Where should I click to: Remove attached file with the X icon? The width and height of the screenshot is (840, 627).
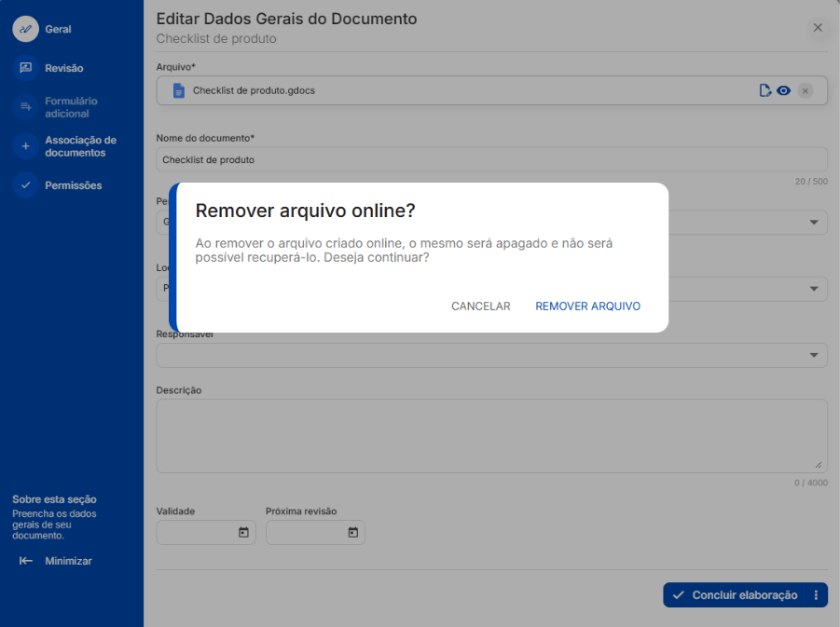coord(806,90)
